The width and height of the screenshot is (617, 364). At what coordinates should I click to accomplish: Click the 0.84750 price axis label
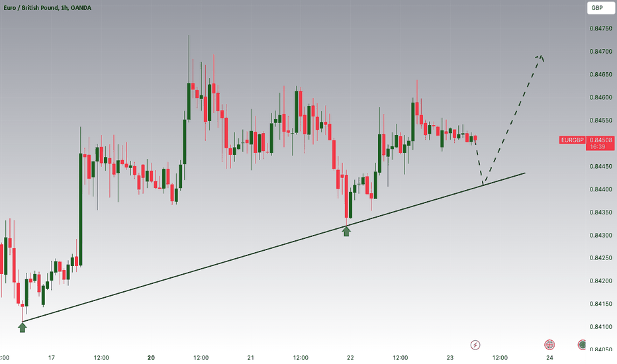[600, 28]
